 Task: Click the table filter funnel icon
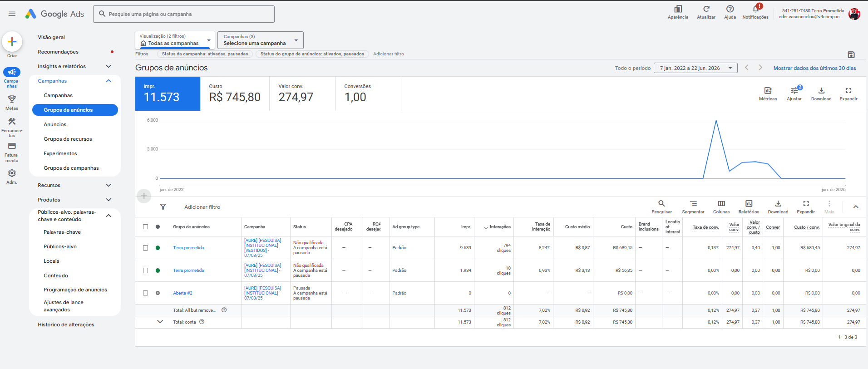pyautogui.click(x=163, y=207)
